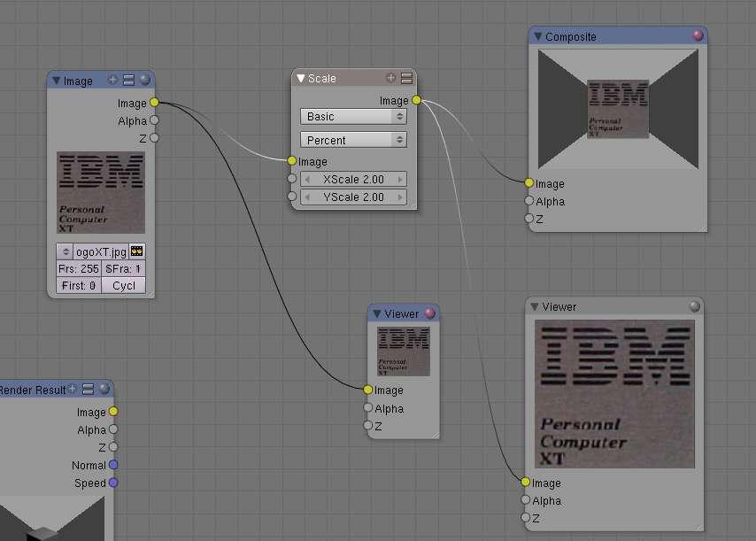The height and width of the screenshot is (541, 756).
Task: Click the Alpha socket on Composite node
Action: [x=528, y=201]
